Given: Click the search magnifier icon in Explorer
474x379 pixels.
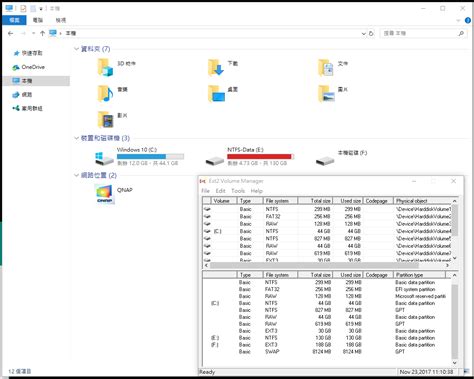Looking at the screenshot, I should (x=461, y=33).
